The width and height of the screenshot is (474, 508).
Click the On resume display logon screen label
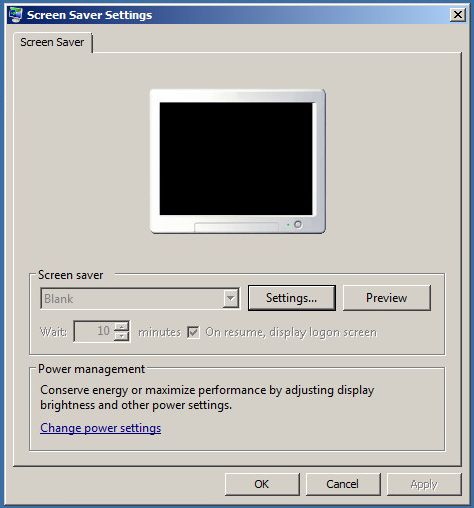point(291,332)
